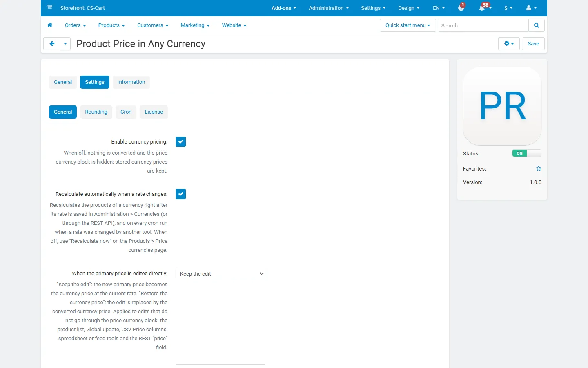Open the $ currency selector

point(508,8)
